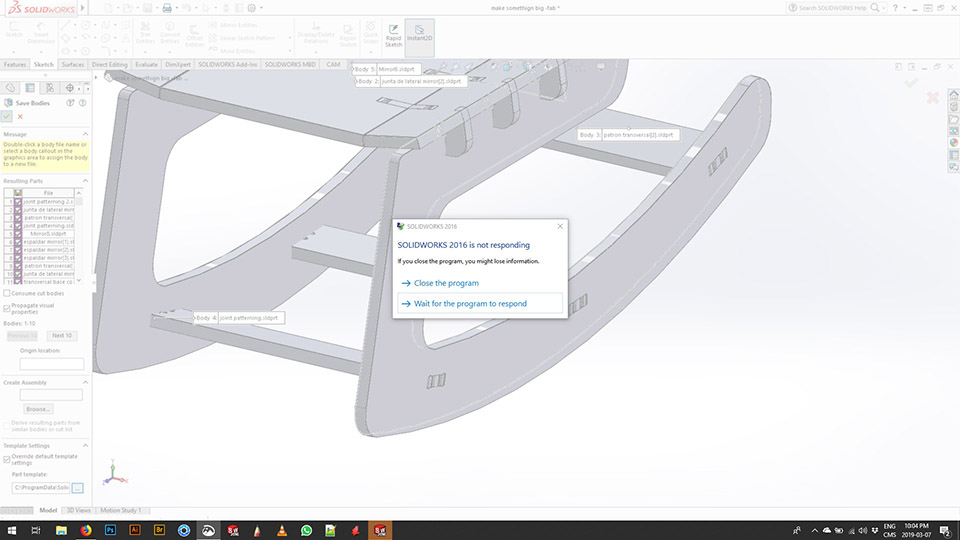The height and width of the screenshot is (540, 960).
Task: Click the Rapid Sketch tool icon
Action: [393, 29]
